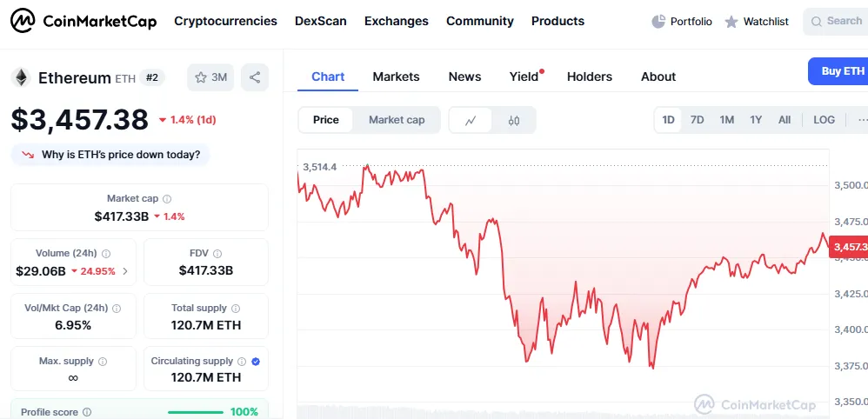Screen dimensions: 868x419
Task: Switch to candlestick chart icon
Action: point(514,120)
